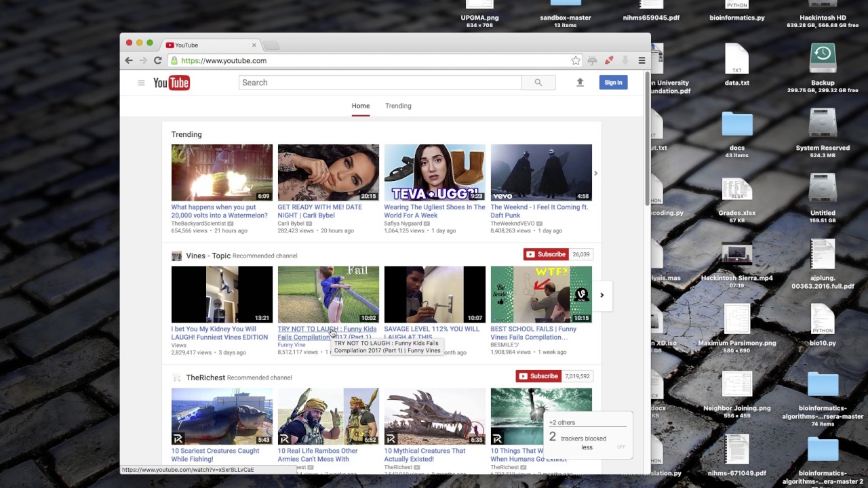Select the nihms-671049.pdf file icon
This screenshot has width=868, height=488.
click(737, 450)
